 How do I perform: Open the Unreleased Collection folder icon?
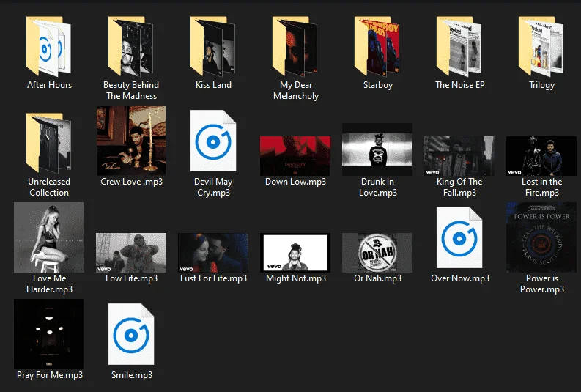pos(48,143)
